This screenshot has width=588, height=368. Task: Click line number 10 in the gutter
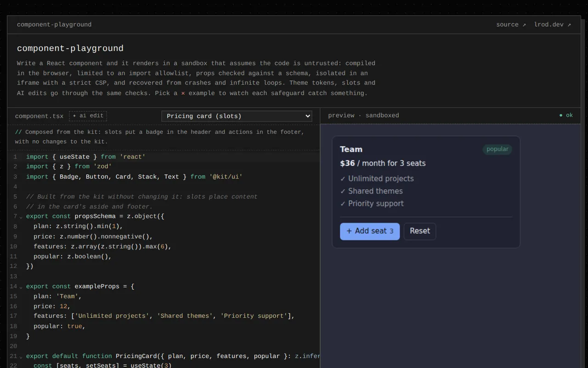click(13, 247)
